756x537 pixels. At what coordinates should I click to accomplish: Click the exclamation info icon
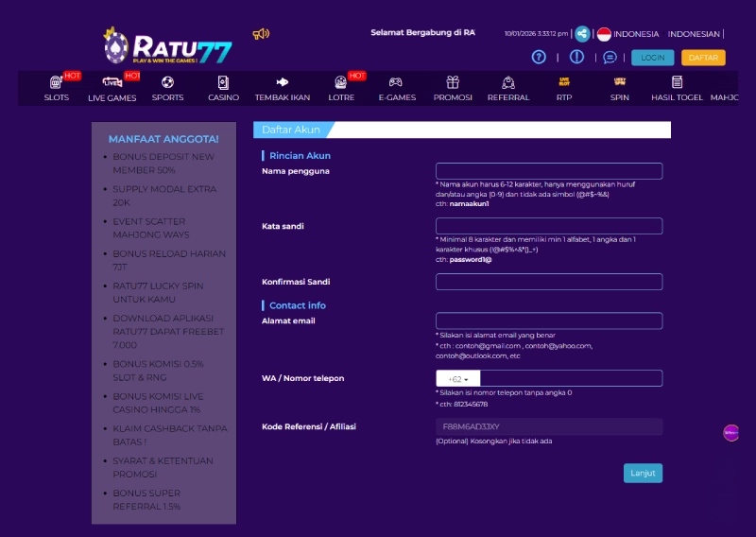576,58
